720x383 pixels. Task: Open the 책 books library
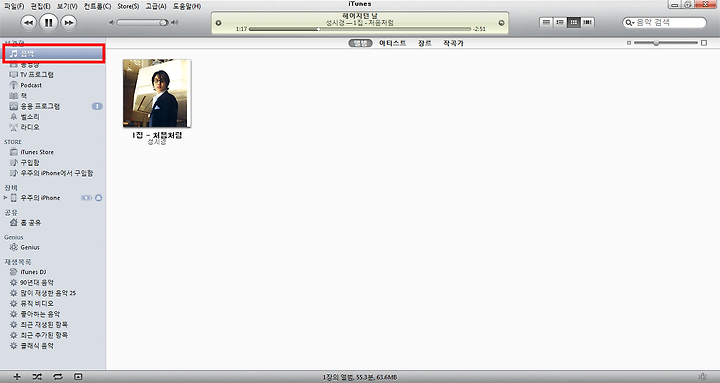(x=54, y=96)
